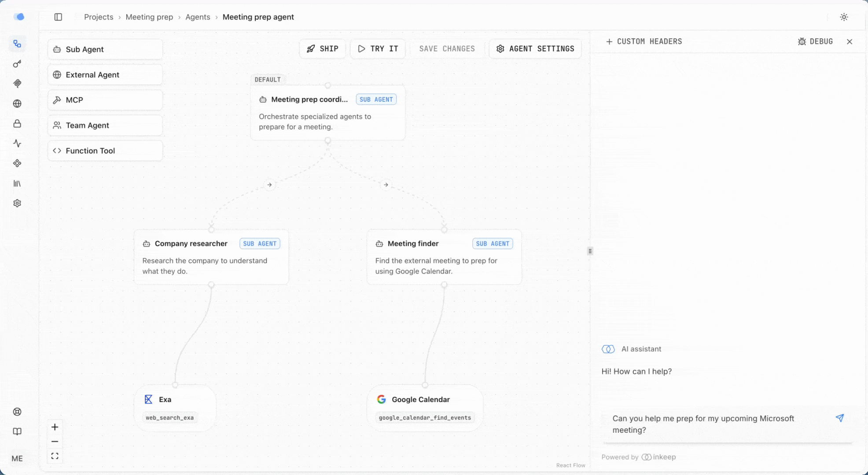Select the Company researcher node
Viewport: 868px width, 475px height.
(211, 257)
